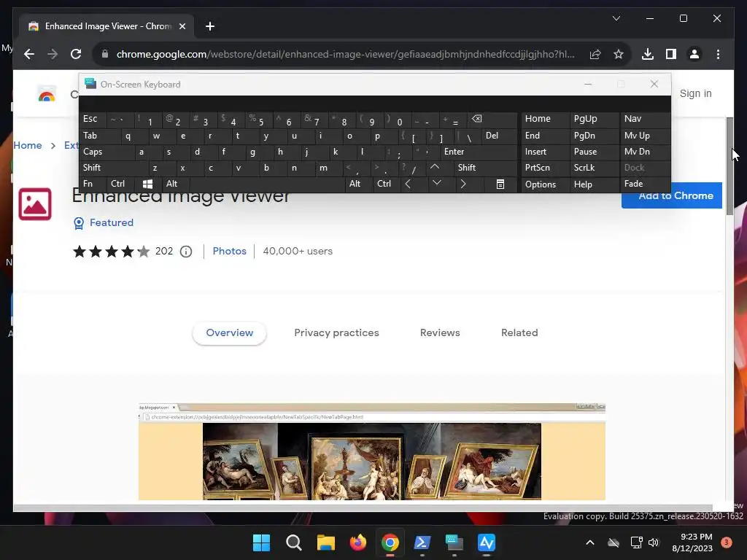
Task: Click the ratings info icon next to 202
Action: pos(186,252)
